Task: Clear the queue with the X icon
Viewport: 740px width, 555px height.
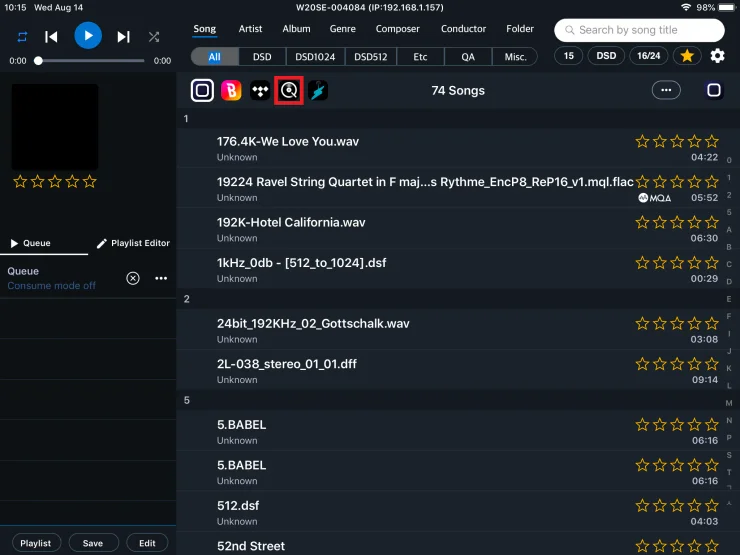Action: [x=133, y=278]
